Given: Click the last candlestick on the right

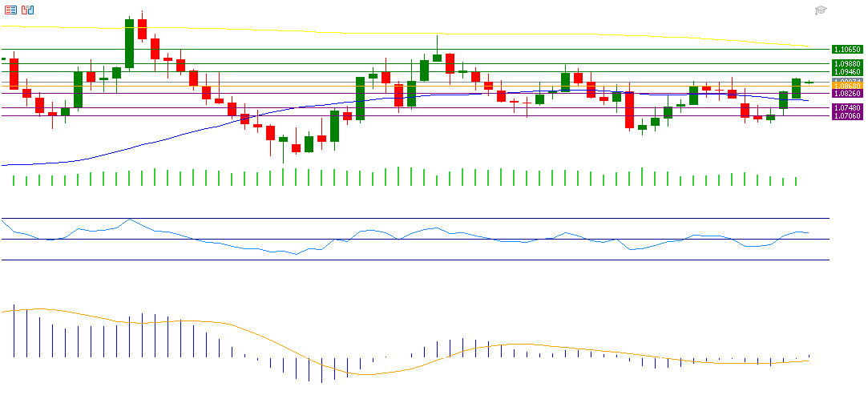Looking at the screenshot, I should click(809, 82).
